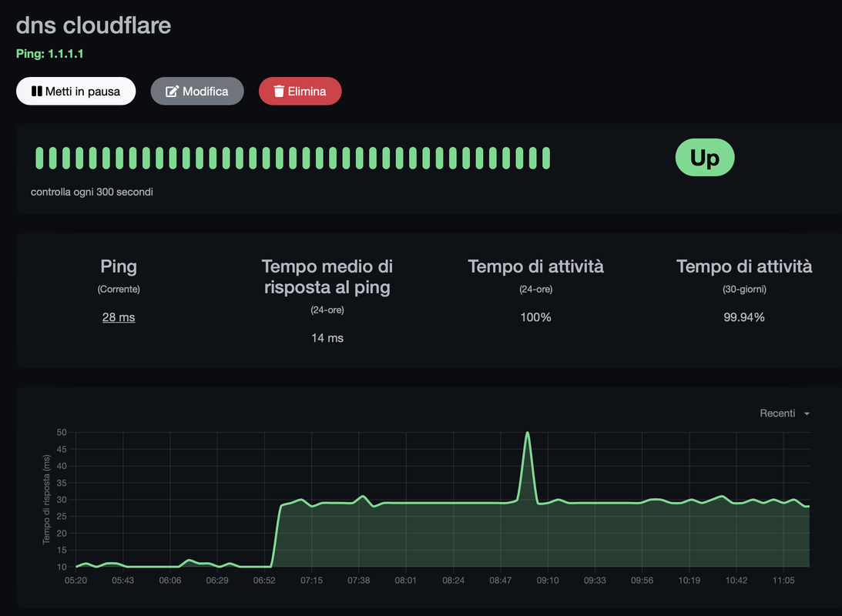
Task: Click the Metti in pausa button
Action: [75, 91]
